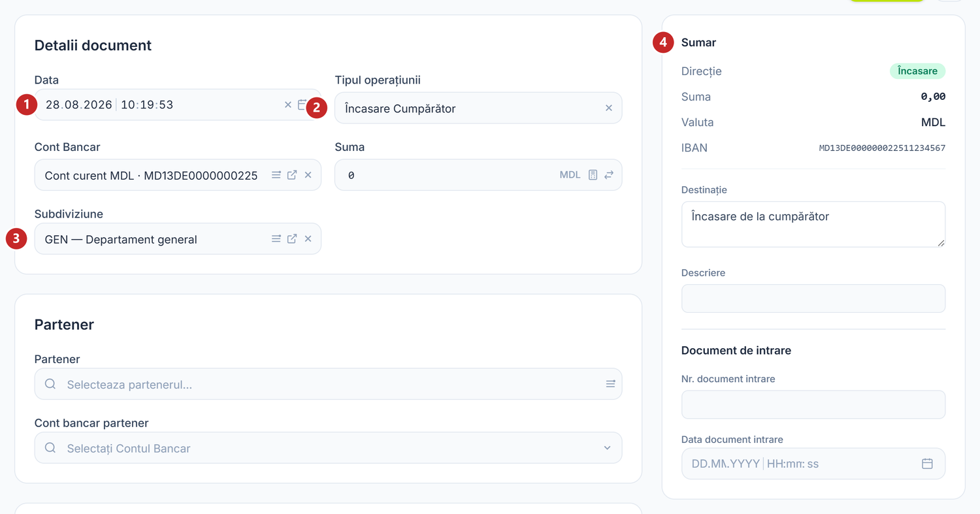Image resolution: width=980 pixels, height=514 pixels.
Task: Open the Partener list picker icon
Action: pyautogui.click(x=610, y=384)
